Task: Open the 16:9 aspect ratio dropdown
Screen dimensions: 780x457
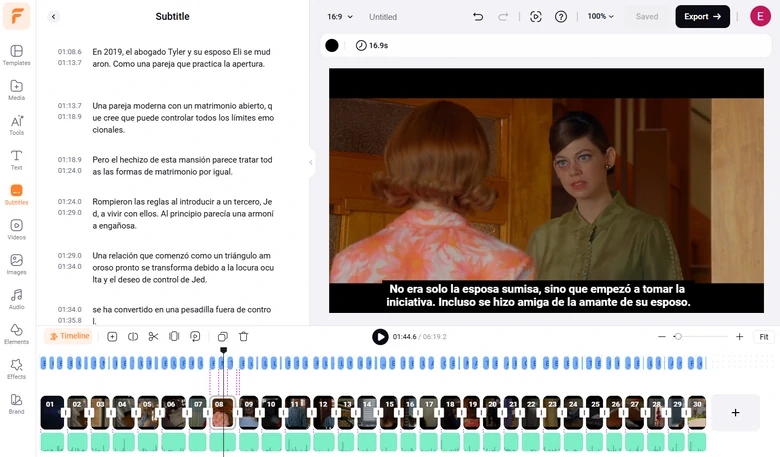Action: coord(340,17)
